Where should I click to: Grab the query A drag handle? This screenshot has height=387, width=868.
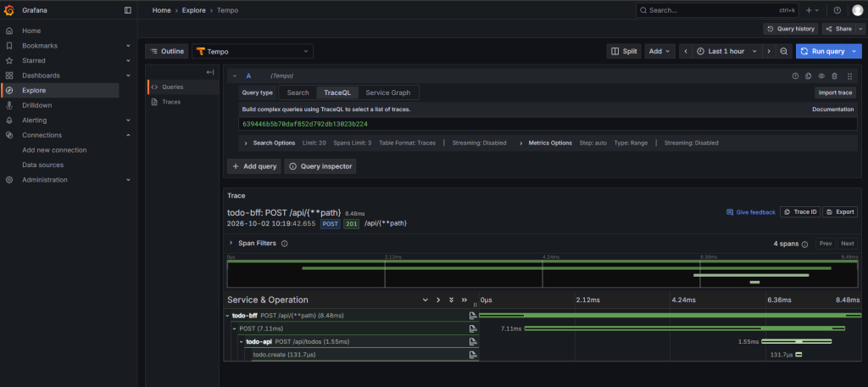(849, 76)
